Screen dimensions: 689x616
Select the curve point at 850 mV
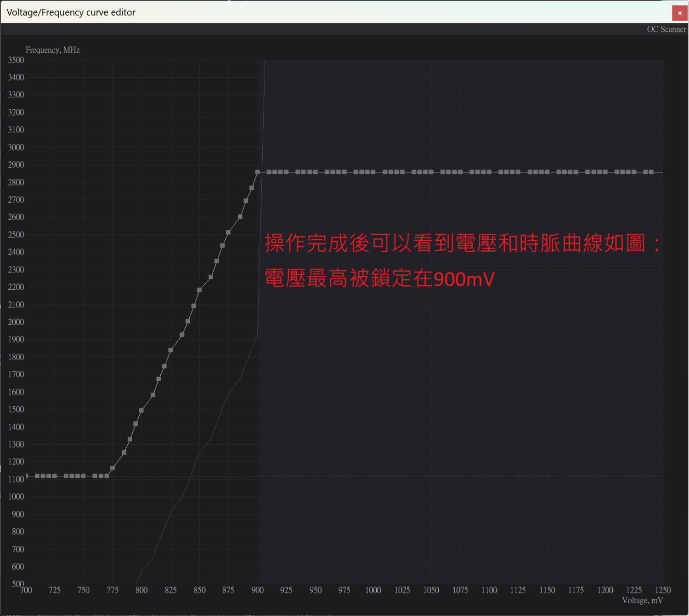[199, 290]
